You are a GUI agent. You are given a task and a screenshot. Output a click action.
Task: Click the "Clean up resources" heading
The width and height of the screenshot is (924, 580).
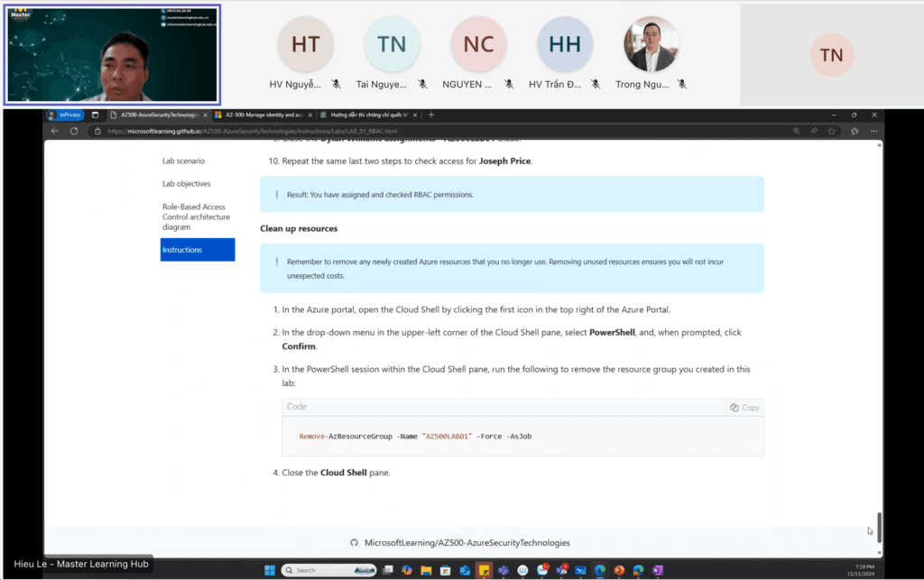coord(299,228)
